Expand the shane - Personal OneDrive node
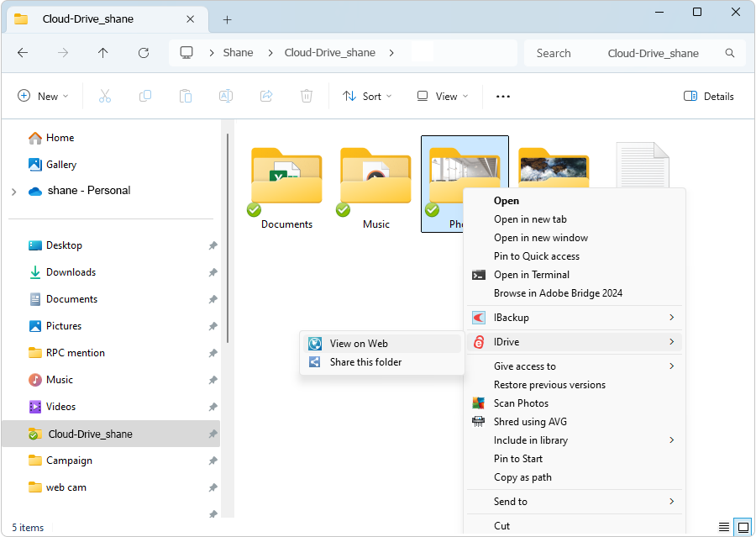This screenshot has width=756, height=537. coord(14,192)
